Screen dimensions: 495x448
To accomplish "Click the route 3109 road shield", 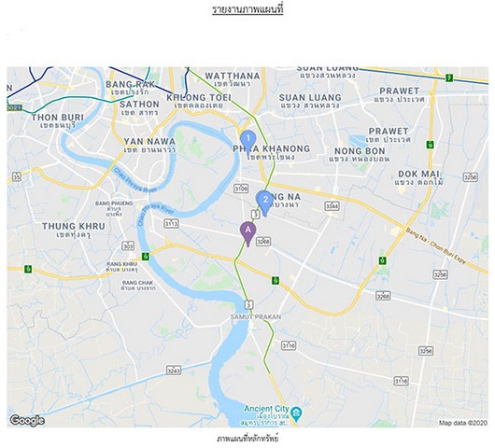I will pos(241,189).
